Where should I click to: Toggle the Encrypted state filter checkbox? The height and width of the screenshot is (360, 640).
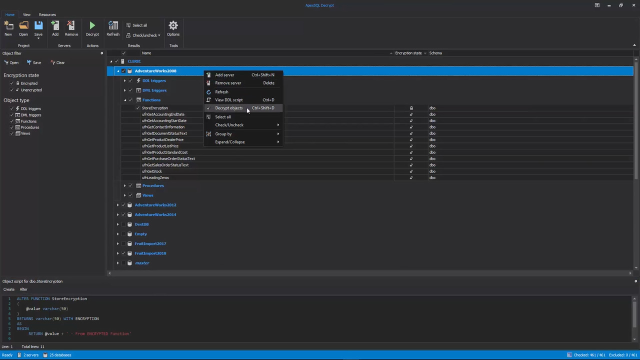[12, 83]
